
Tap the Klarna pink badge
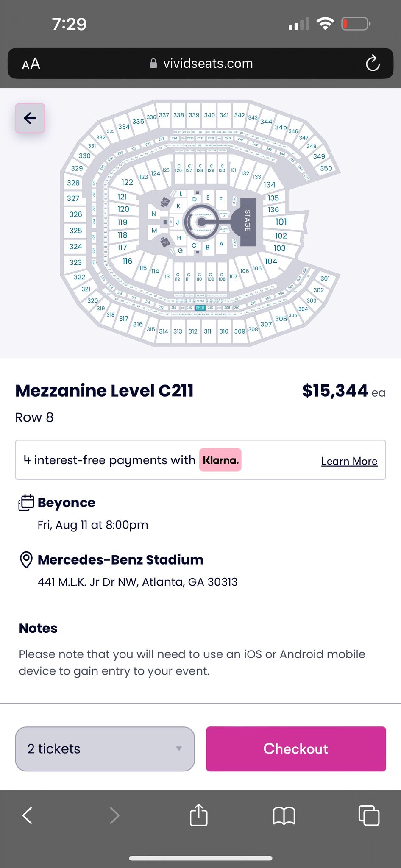tap(220, 460)
